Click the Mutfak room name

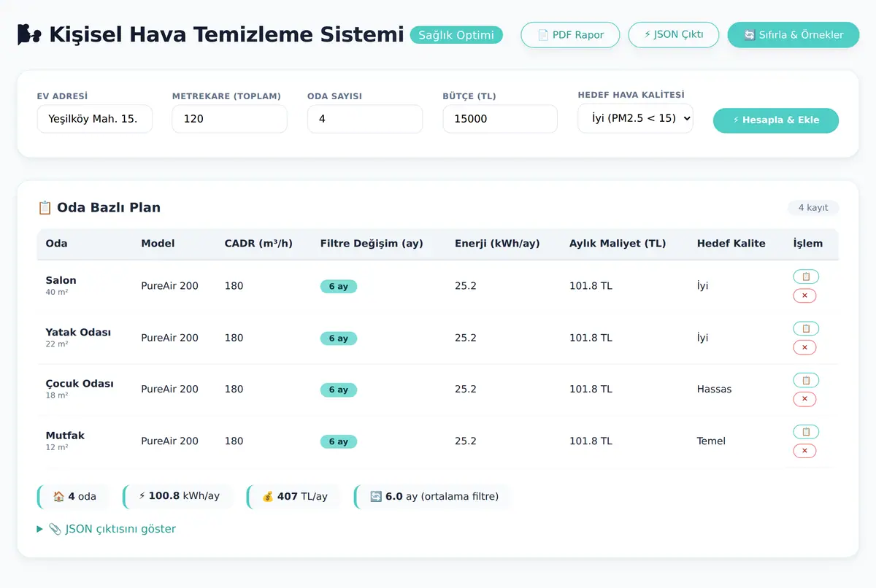[65, 436]
